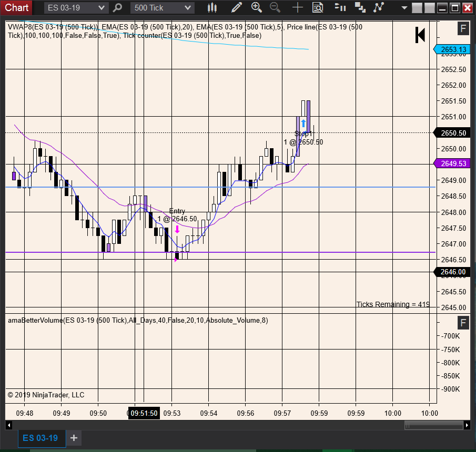Open the pencil drawing tools menu
Screen dimensions: 476x452
coord(237,7)
